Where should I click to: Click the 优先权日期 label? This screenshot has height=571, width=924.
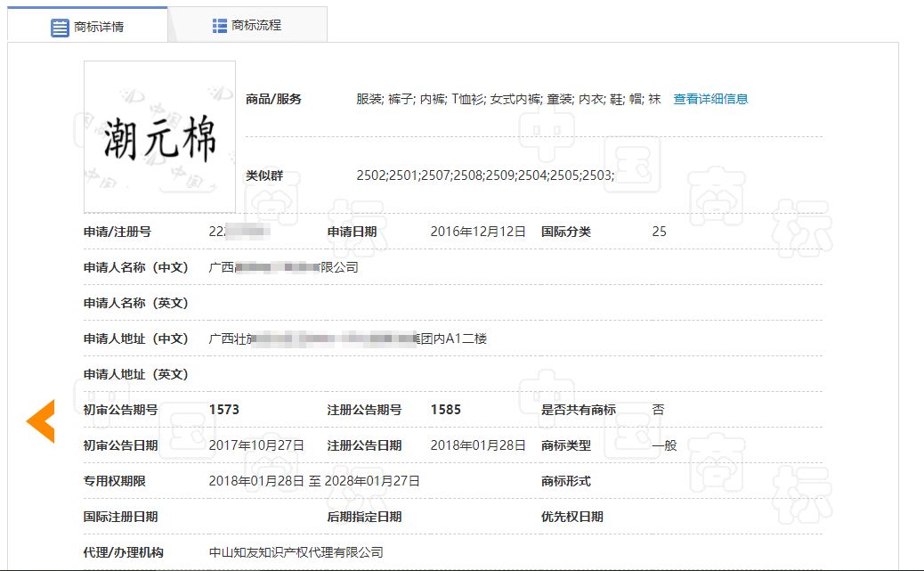[x=572, y=517]
